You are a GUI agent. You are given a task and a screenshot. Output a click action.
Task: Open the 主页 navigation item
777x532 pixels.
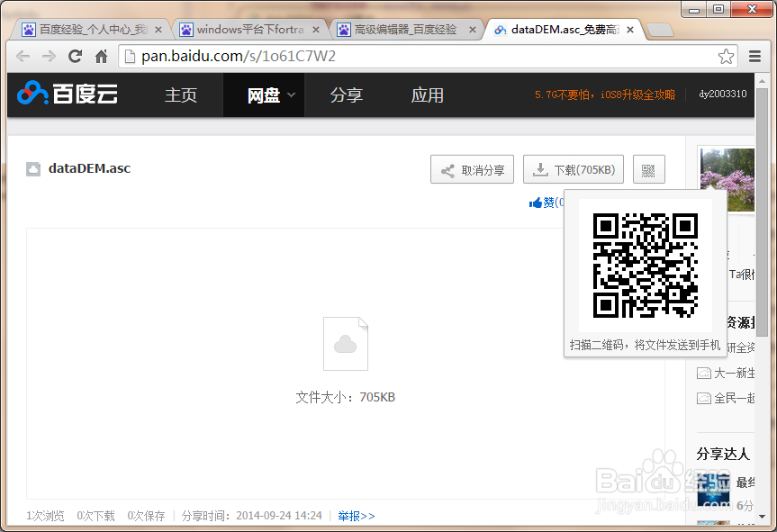click(181, 95)
